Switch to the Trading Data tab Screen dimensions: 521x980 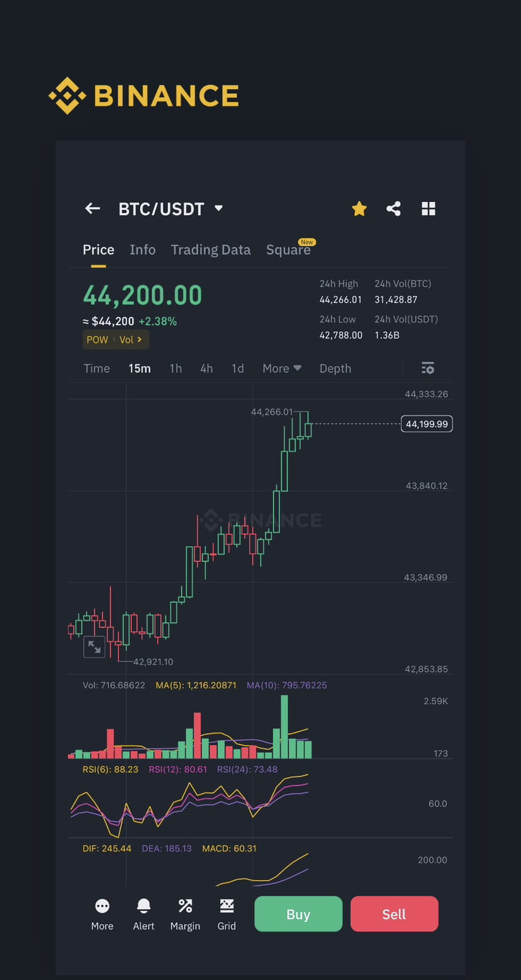210,249
